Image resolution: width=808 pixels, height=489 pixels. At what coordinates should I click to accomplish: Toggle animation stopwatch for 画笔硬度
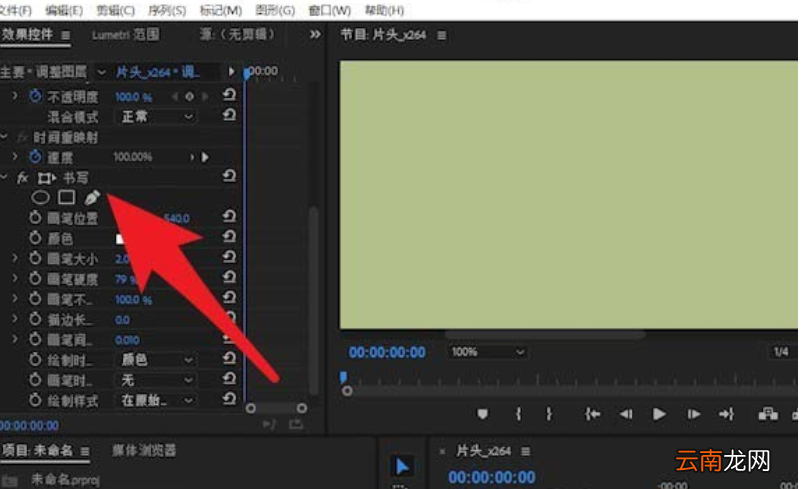click(x=35, y=278)
